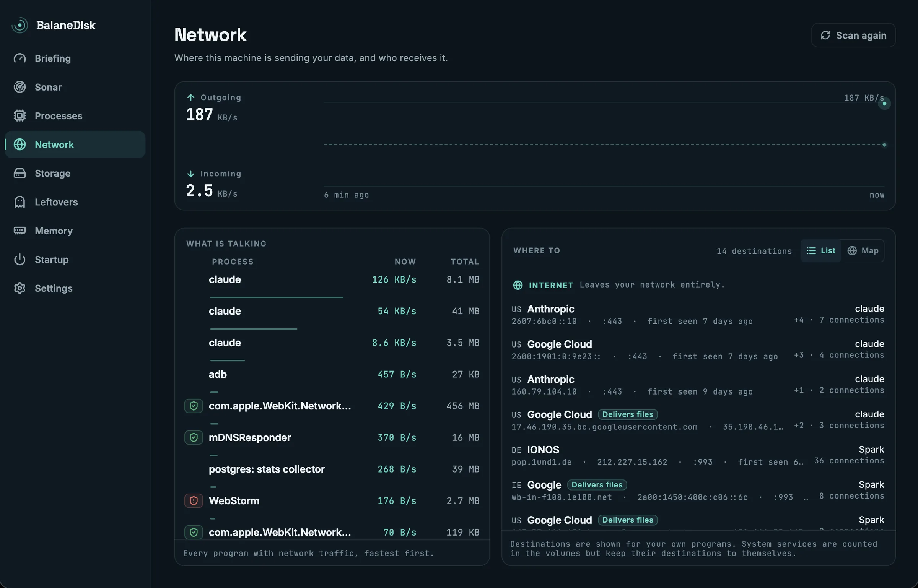Click the Startup power icon
The image size is (918, 588).
20,260
